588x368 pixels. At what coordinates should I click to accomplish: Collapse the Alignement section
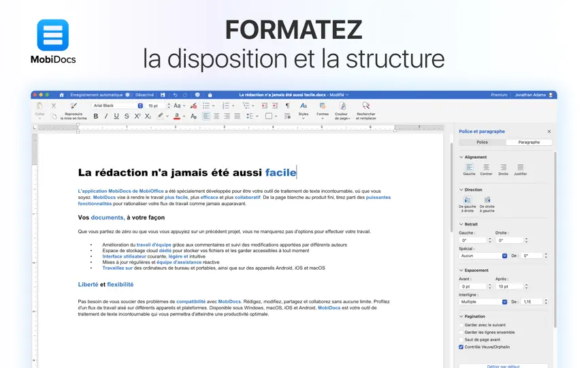point(461,157)
